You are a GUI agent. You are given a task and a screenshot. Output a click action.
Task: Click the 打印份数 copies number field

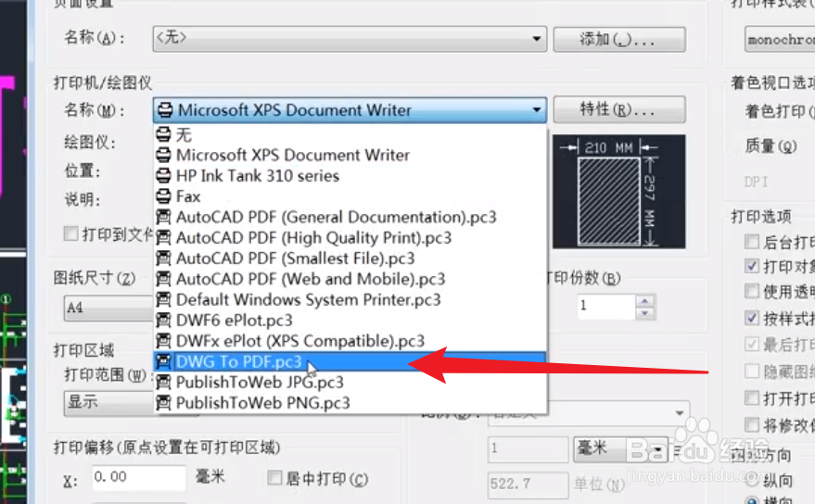[x=606, y=307]
